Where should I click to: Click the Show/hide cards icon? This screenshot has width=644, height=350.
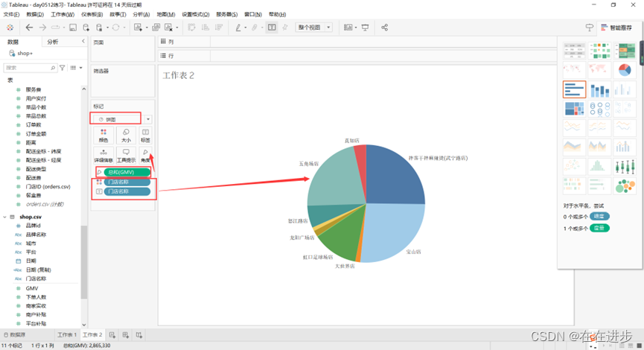(x=348, y=28)
